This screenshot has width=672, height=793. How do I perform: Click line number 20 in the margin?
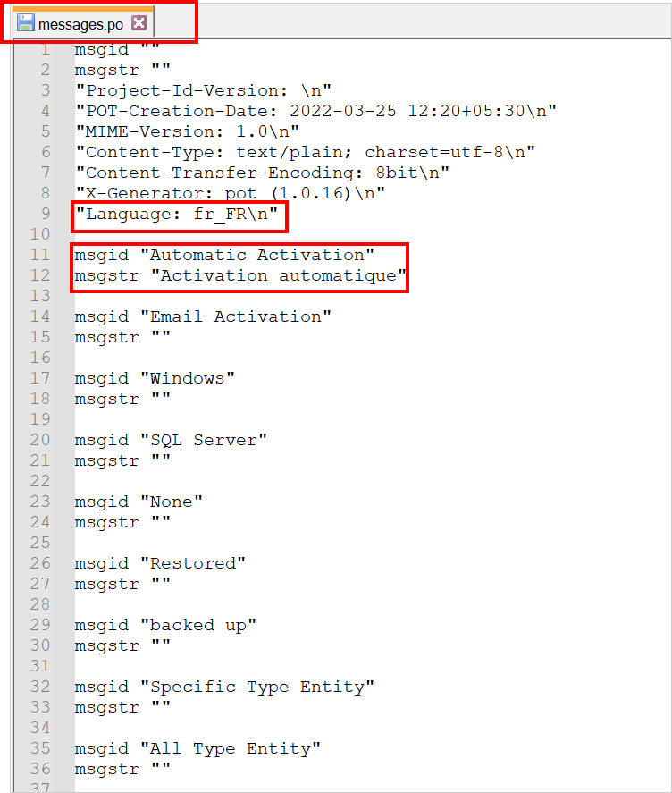click(41, 440)
